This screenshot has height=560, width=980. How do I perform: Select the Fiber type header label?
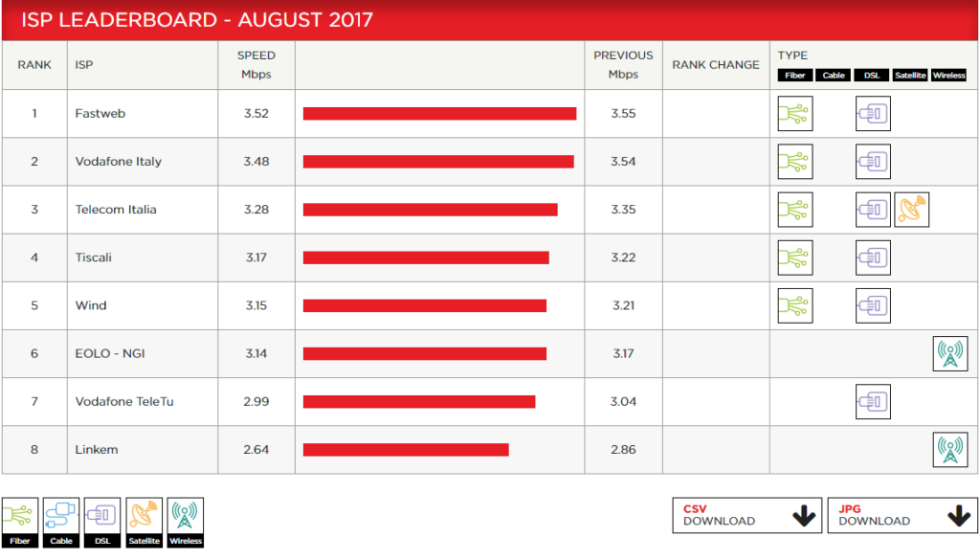pos(795,76)
